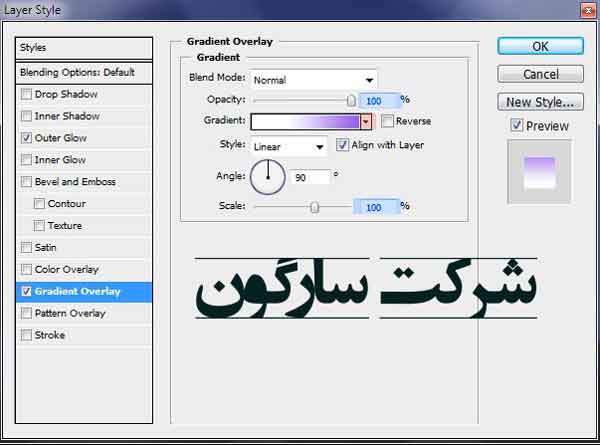Screen dimensions: 600x445
Task: Enable the Drop Shadow checkbox
Action: [x=26, y=94]
